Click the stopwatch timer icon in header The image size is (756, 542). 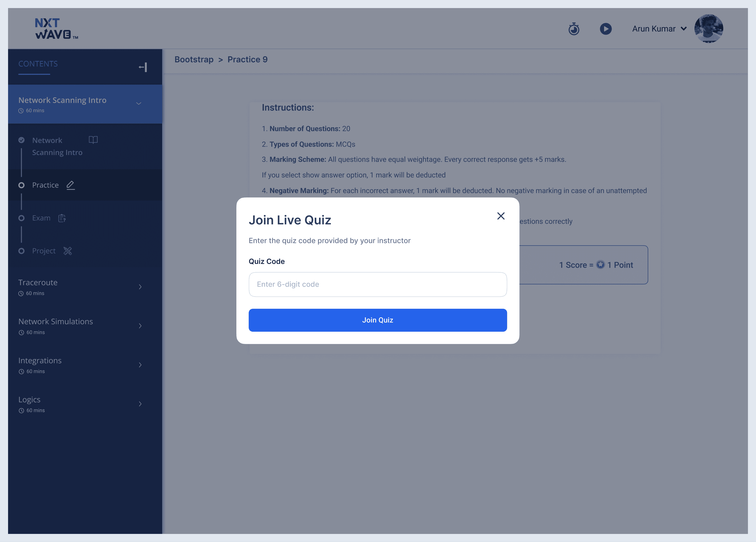pyautogui.click(x=574, y=29)
